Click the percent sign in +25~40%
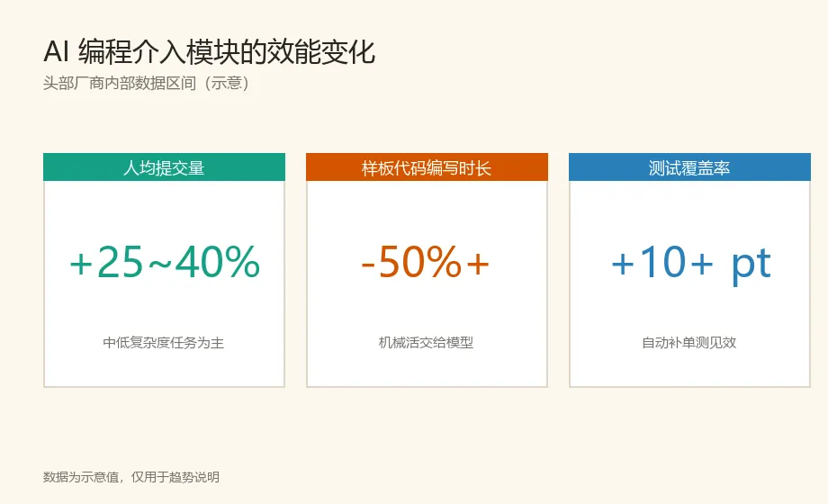The image size is (828, 504). tap(242, 262)
